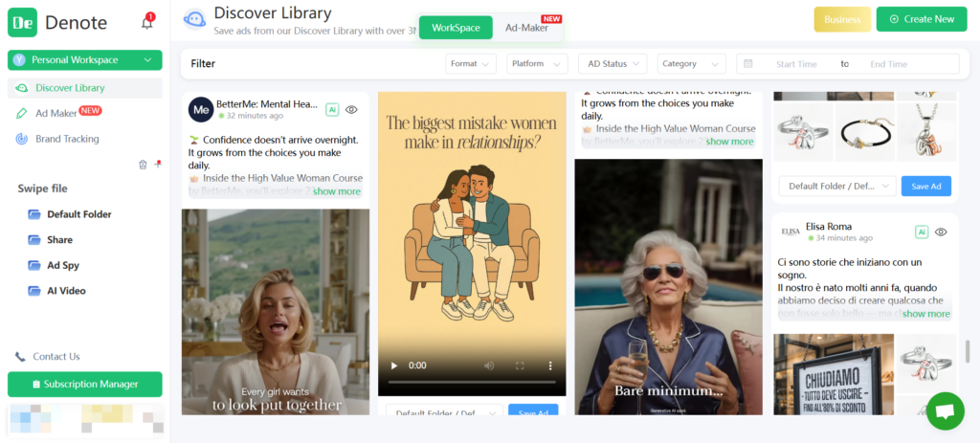
Task: Switch to the Ad-Maker tab
Action: [x=527, y=28]
